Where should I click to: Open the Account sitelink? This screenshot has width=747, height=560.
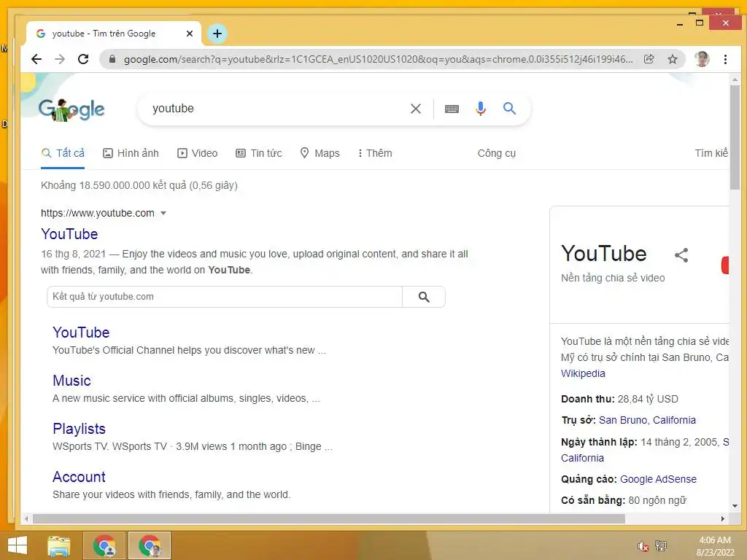pyautogui.click(x=79, y=477)
